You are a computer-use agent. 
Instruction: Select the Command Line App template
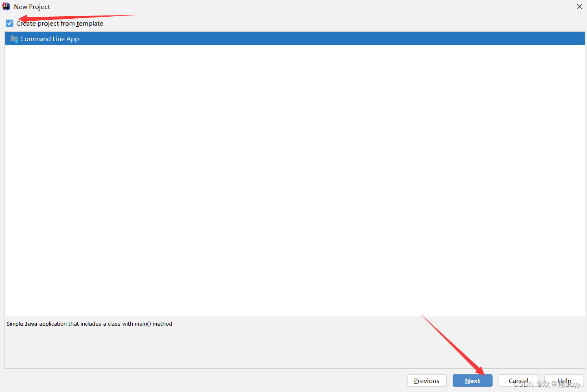point(295,39)
